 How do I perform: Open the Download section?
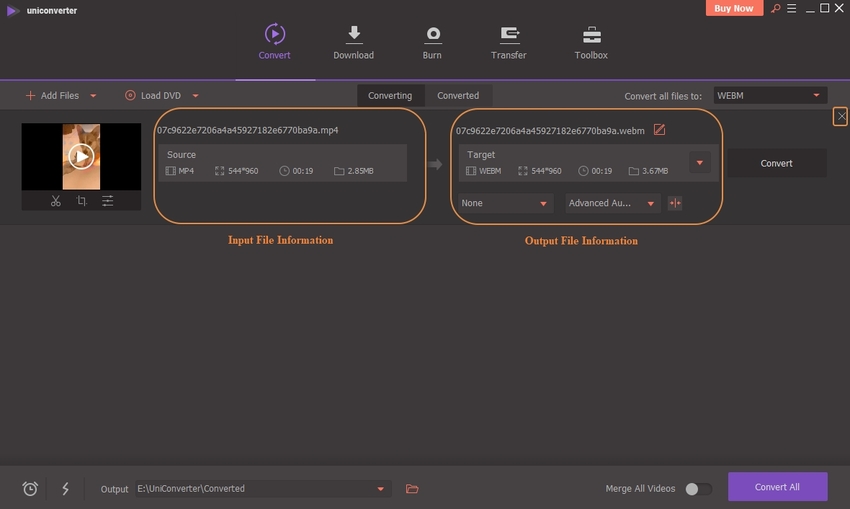pyautogui.click(x=353, y=43)
